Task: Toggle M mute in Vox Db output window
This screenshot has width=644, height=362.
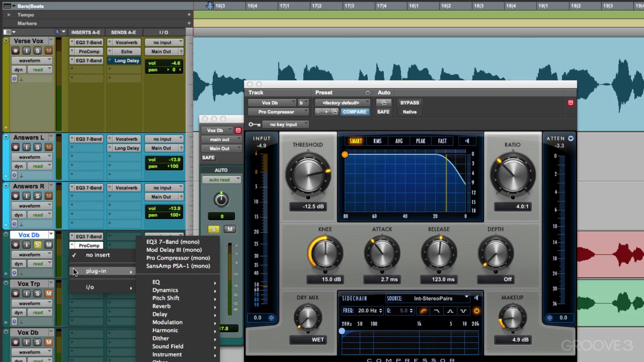Action: tap(229, 229)
